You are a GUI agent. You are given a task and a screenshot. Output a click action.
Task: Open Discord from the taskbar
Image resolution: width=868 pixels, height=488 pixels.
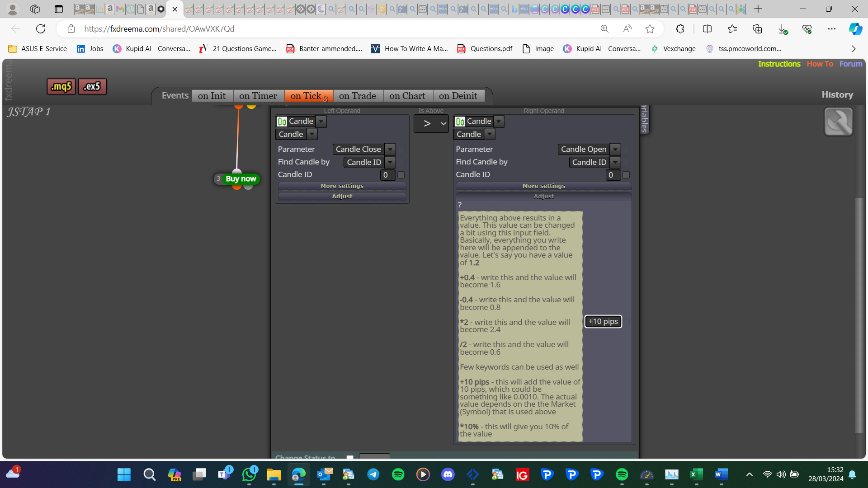coord(448,474)
